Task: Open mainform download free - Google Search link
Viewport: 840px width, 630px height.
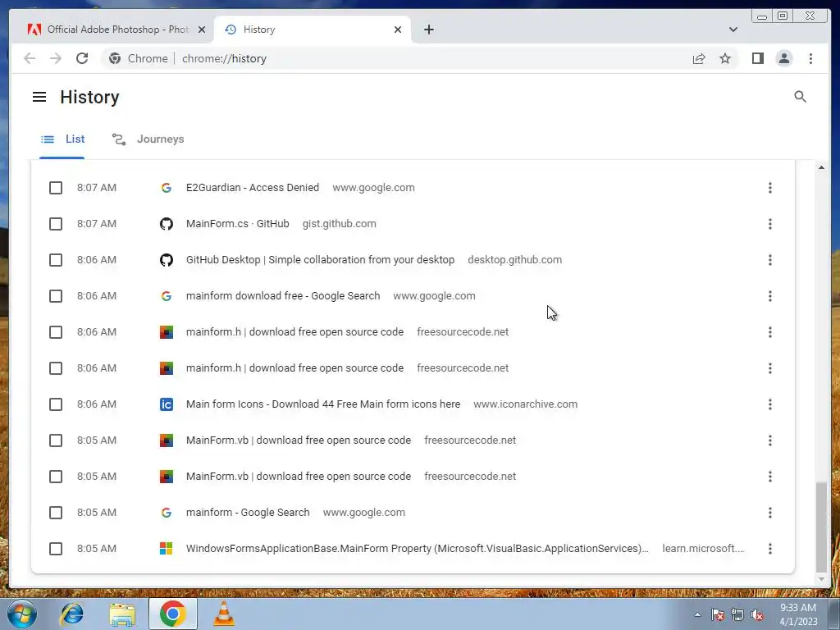Action: coord(283,295)
